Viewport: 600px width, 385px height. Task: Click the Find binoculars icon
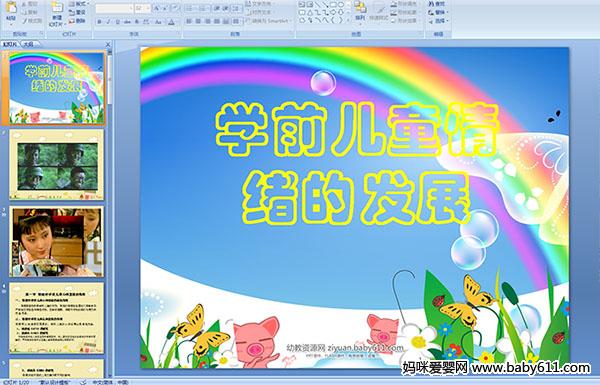point(431,4)
